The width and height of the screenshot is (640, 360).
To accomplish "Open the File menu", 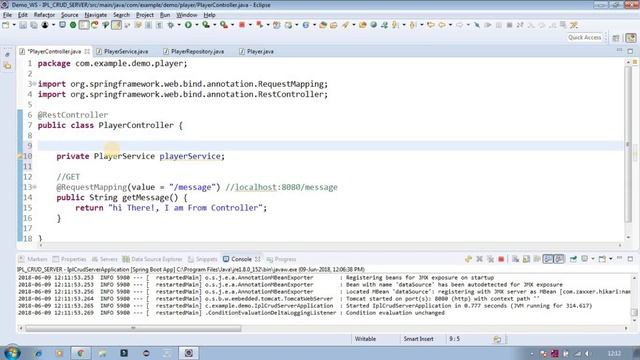I will [7, 15].
